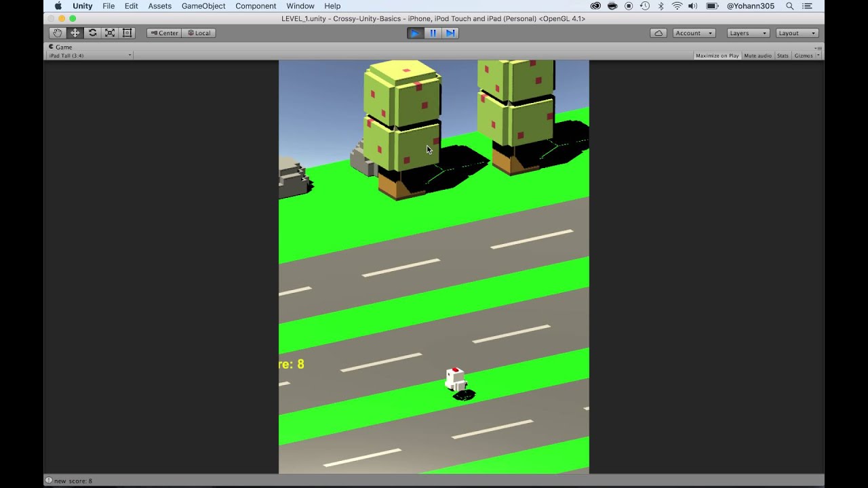Select the Hand tool

[58, 33]
